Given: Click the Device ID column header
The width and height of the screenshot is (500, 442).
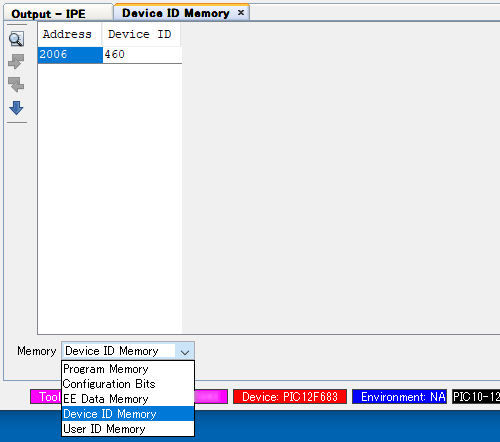Looking at the screenshot, I should tap(141, 34).
